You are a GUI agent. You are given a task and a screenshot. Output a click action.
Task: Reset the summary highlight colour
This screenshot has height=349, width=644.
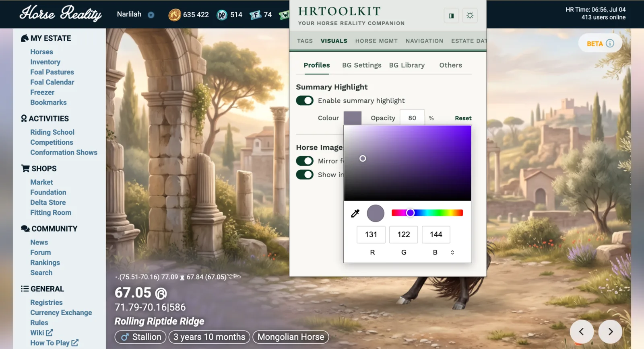[463, 118]
